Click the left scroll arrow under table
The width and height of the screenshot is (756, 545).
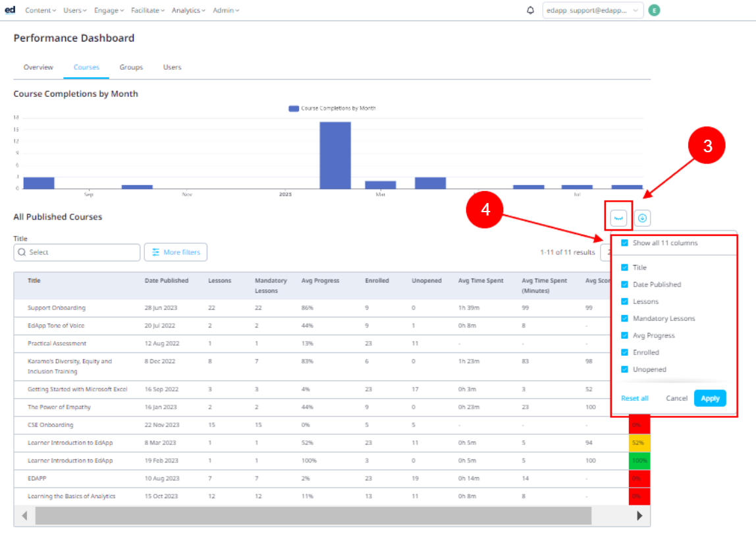[25, 516]
